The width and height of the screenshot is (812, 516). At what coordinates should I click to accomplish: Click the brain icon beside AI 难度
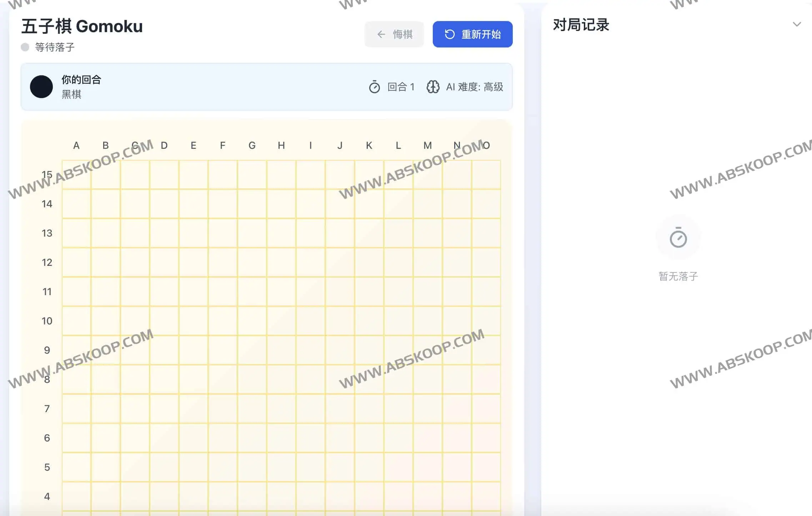433,87
